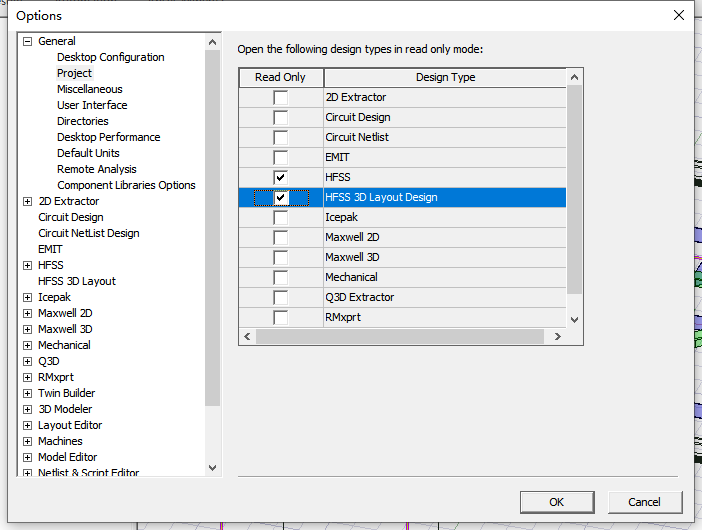Expand the 3D Modeler tree node
The height and width of the screenshot is (530, 702).
pos(28,410)
